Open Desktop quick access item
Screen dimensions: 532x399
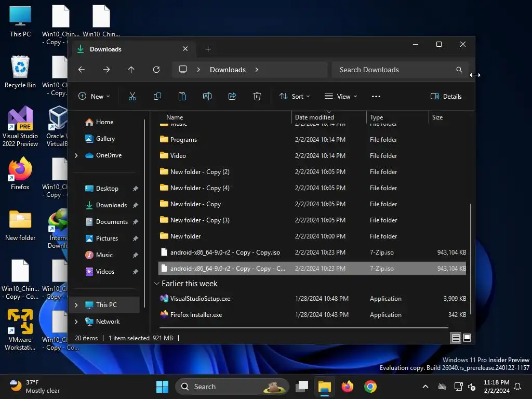click(107, 189)
